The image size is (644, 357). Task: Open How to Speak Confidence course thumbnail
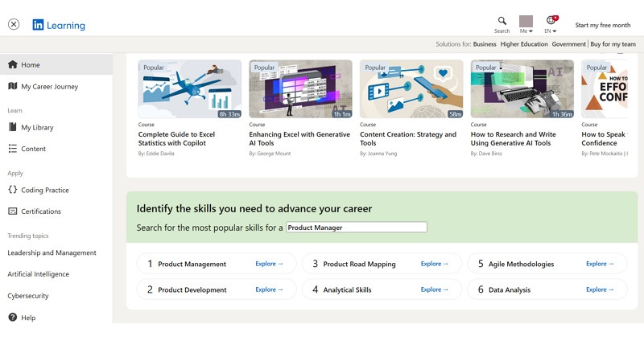(x=605, y=89)
